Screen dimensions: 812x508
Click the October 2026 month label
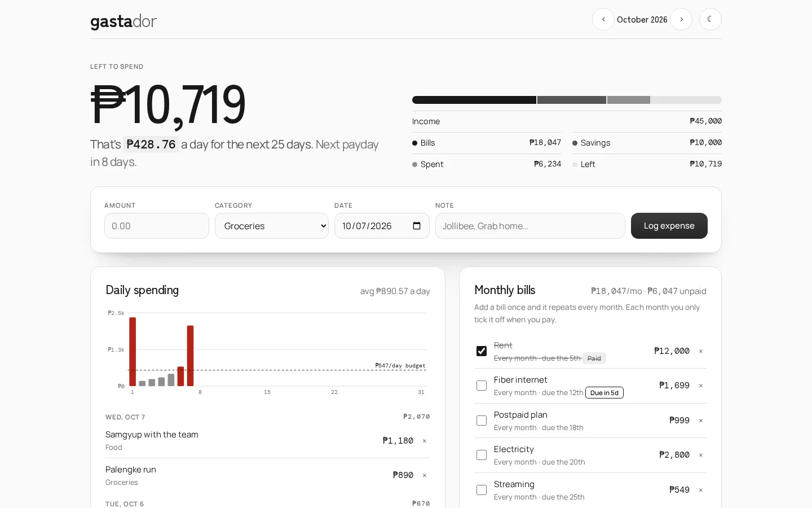[x=642, y=20]
